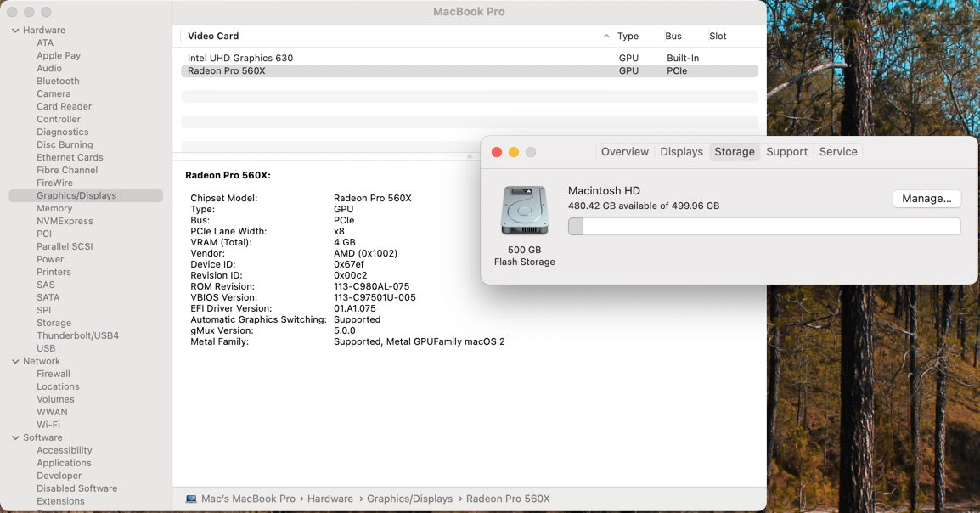Click the storage usage bar

click(763, 226)
